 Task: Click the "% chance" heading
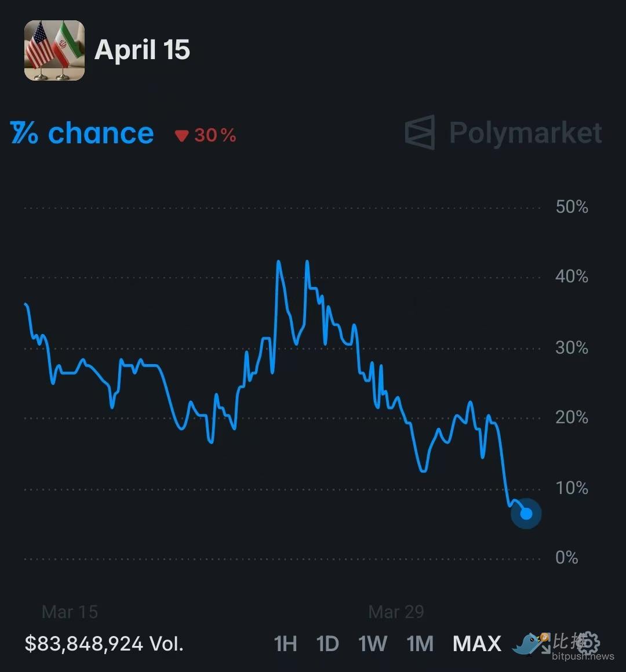click(x=82, y=133)
